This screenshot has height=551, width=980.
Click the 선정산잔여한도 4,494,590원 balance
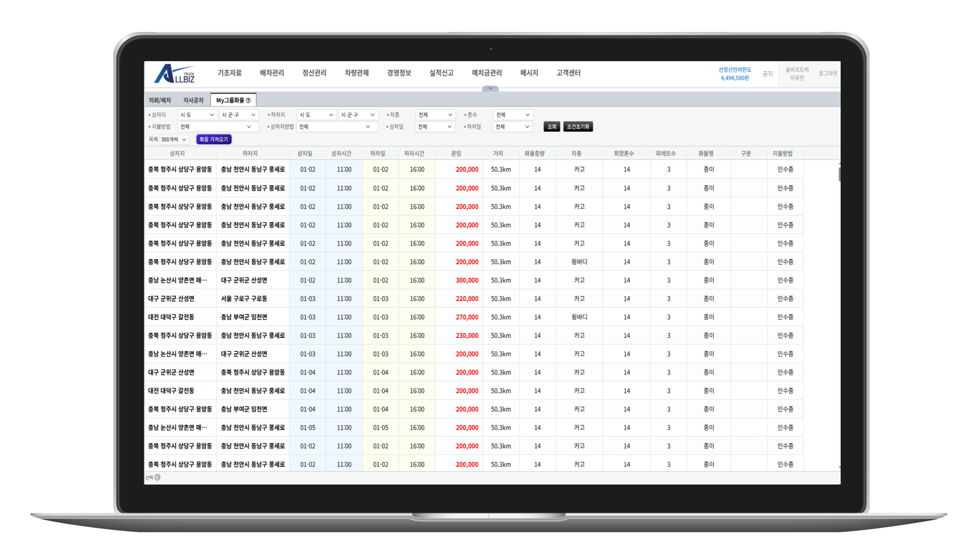[x=735, y=74]
